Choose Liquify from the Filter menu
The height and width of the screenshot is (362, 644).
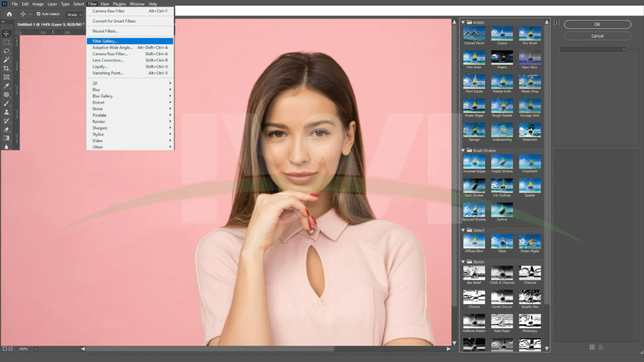point(100,67)
